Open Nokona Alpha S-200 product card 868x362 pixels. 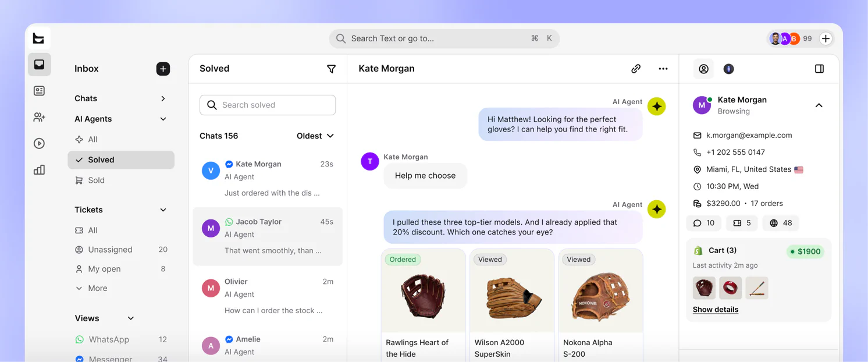600,306
